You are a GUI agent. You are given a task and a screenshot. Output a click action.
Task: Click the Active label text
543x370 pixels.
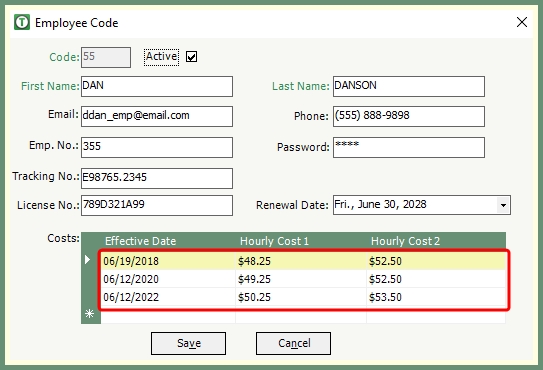(x=161, y=57)
